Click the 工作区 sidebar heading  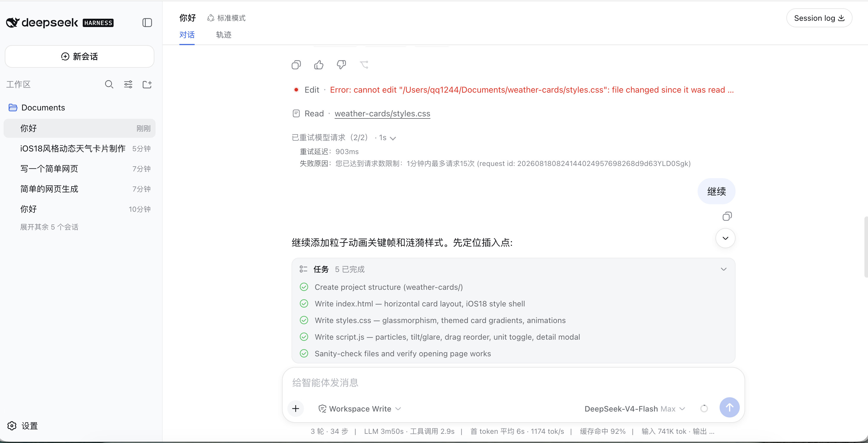tap(18, 84)
